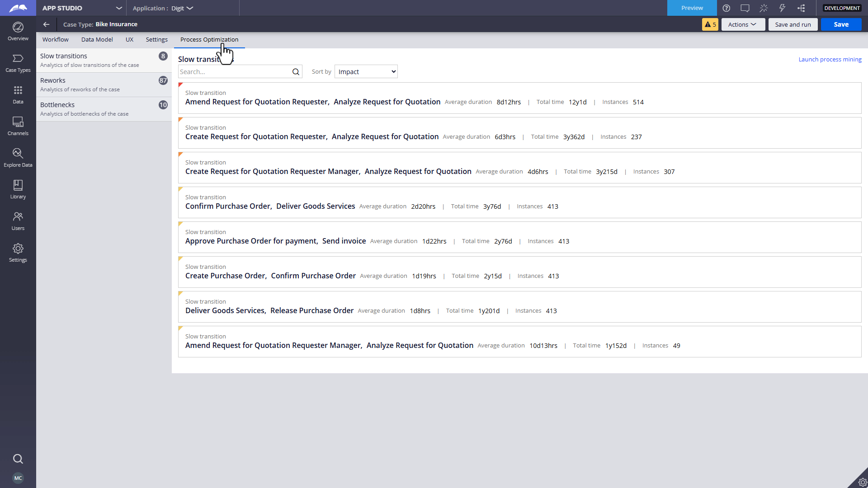868x488 pixels.
Task: Click the lightning bolt icon in the header
Action: click(x=782, y=8)
